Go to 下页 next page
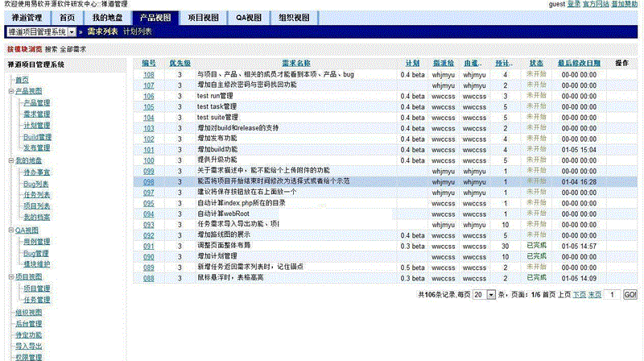The image size is (644, 361). pyautogui.click(x=579, y=295)
